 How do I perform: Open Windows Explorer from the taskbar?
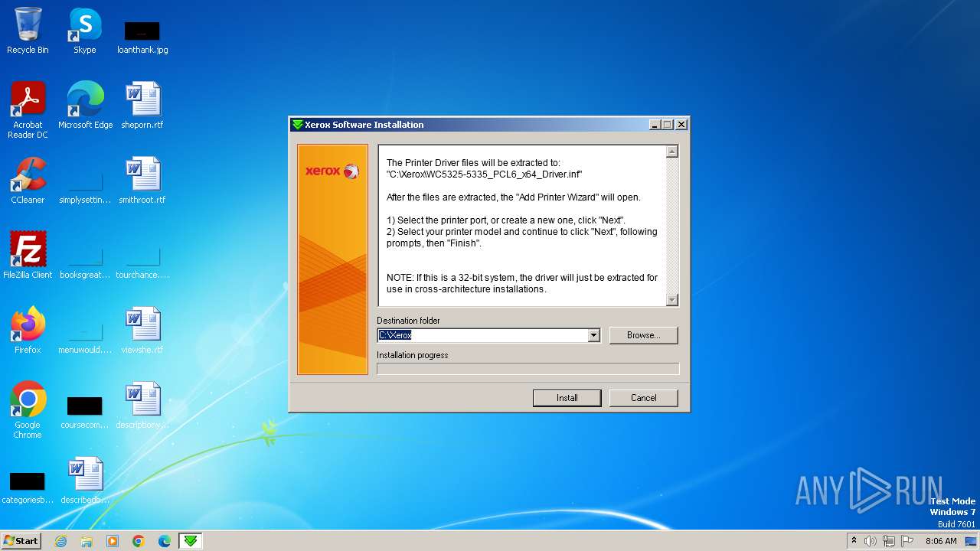pyautogui.click(x=87, y=541)
